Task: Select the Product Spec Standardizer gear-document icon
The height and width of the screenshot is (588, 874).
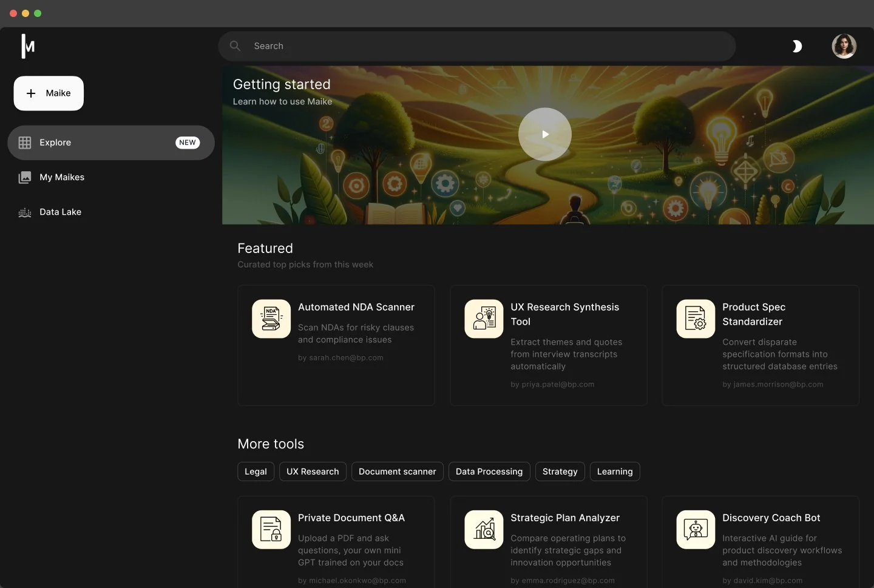Action: pos(695,319)
